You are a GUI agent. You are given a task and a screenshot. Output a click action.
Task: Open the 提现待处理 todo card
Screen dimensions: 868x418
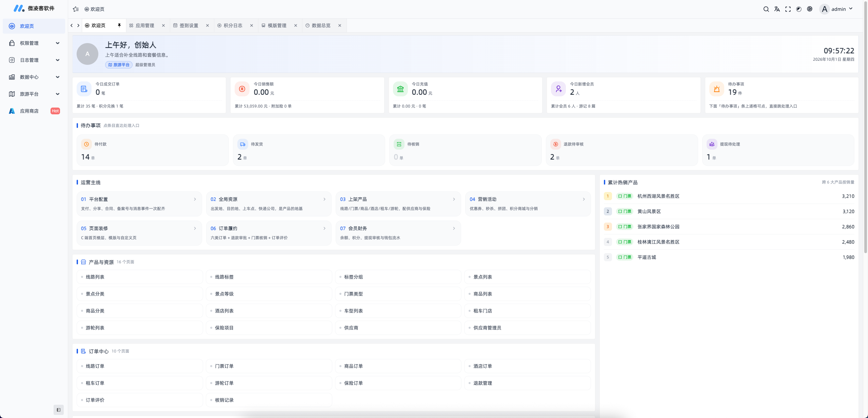(778, 150)
